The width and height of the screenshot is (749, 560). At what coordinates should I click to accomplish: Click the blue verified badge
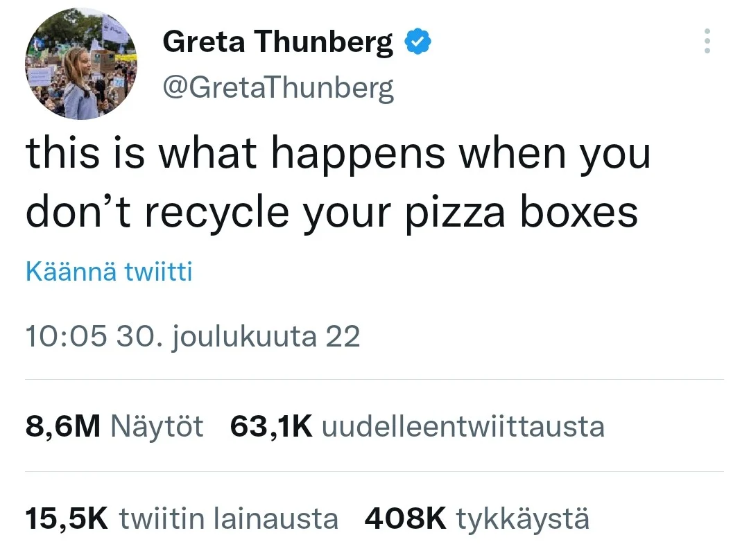tap(418, 43)
